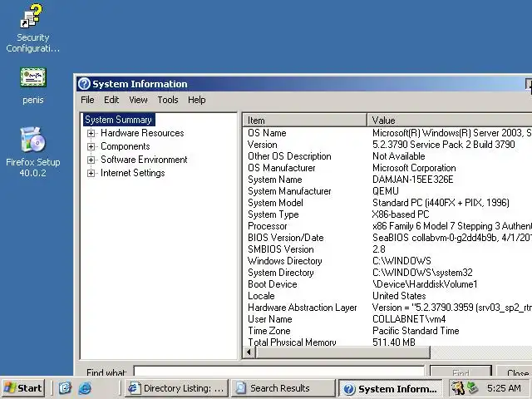532x399 pixels.
Task: Click the Find what input field
Action: click(x=279, y=371)
